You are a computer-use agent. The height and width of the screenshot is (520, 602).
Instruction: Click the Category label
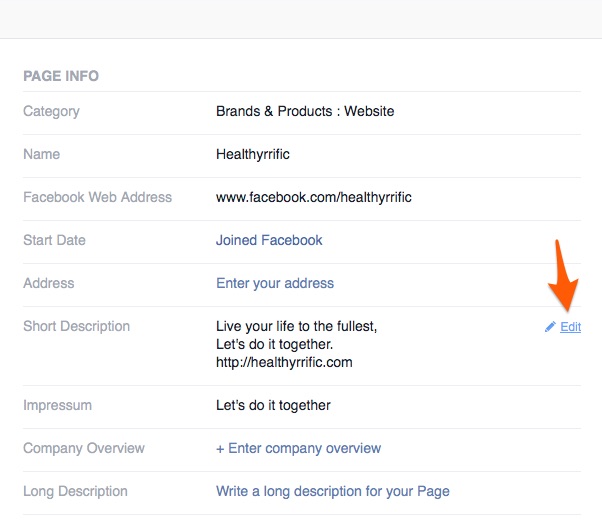(x=51, y=111)
